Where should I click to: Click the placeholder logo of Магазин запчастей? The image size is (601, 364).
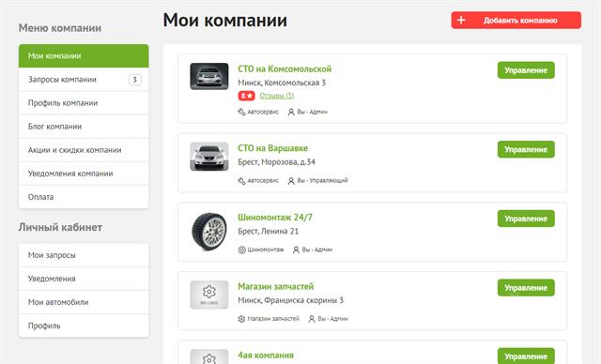pos(209,295)
